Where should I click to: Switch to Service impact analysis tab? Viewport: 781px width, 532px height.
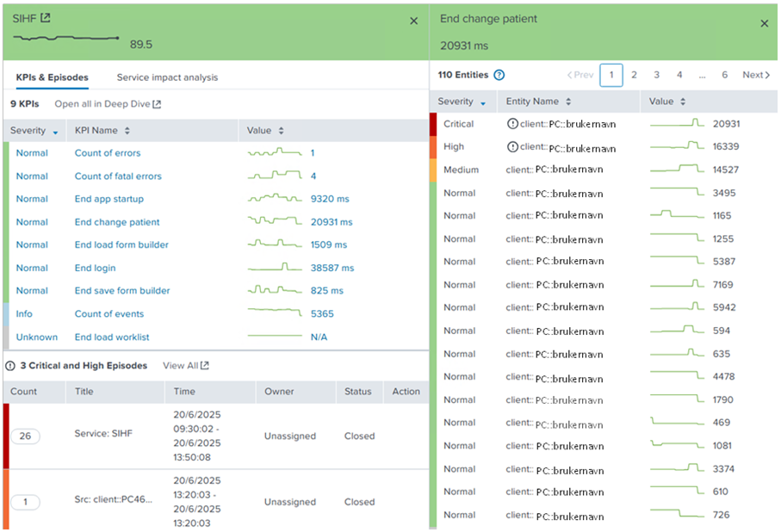pyautogui.click(x=167, y=77)
